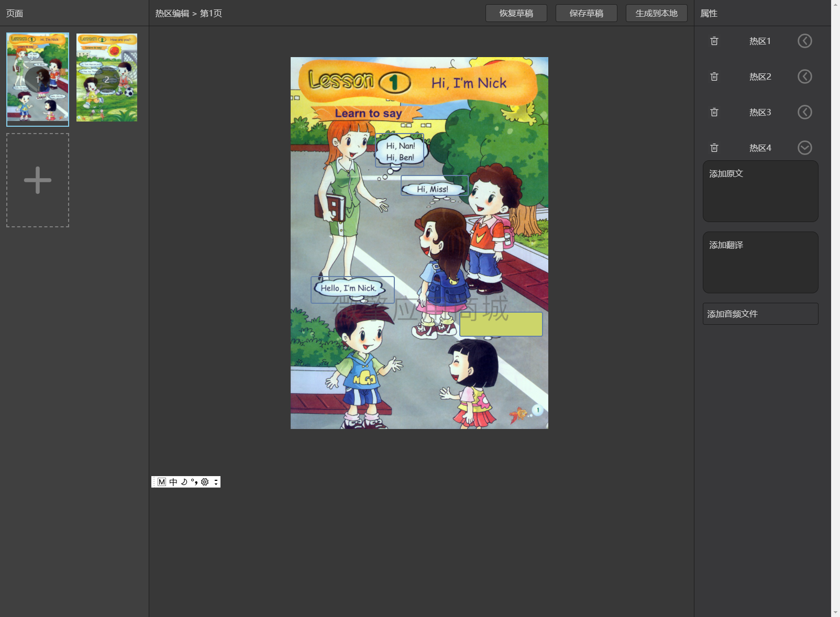The width and height of the screenshot is (840, 617).
Task: Click the 页面 panel header
Action: click(15, 14)
